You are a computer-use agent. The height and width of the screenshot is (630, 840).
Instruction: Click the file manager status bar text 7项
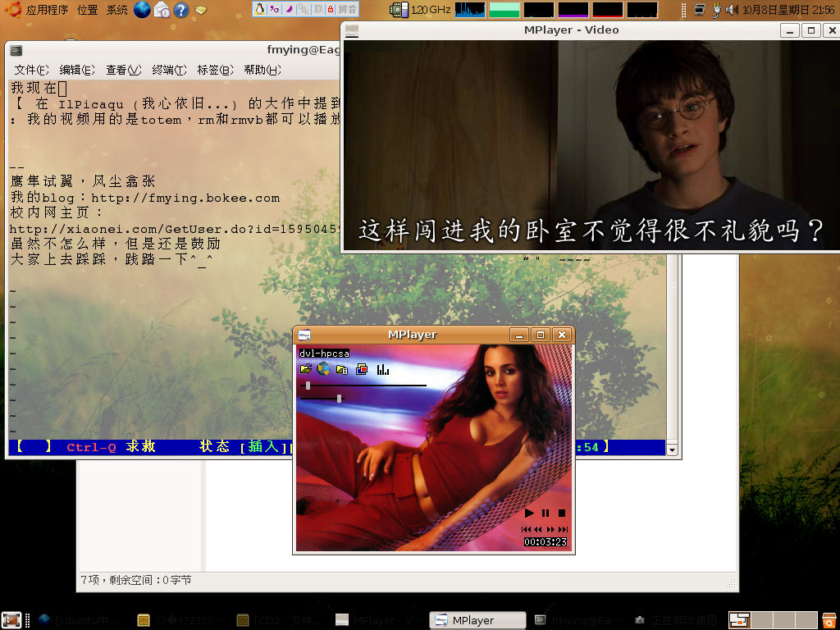pos(136,580)
